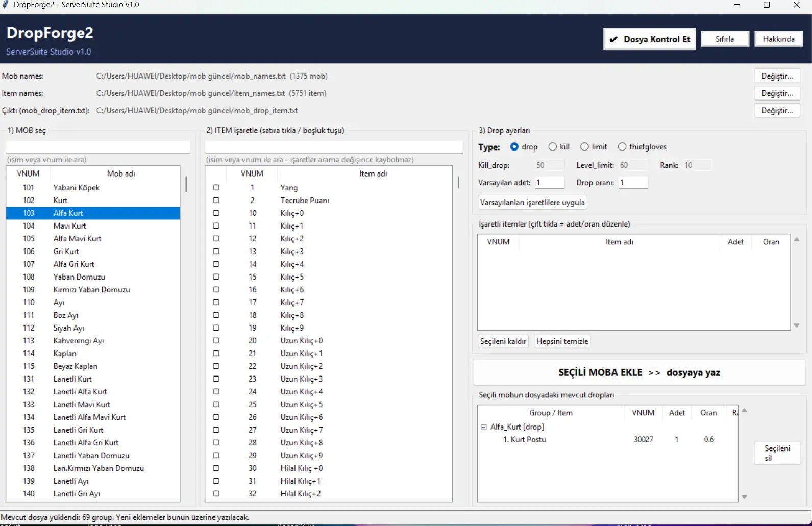The width and height of the screenshot is (812, 526).
Task: Select mob row Lanetli Alfa Gri Kurt
Action: [x=93, y=443]
